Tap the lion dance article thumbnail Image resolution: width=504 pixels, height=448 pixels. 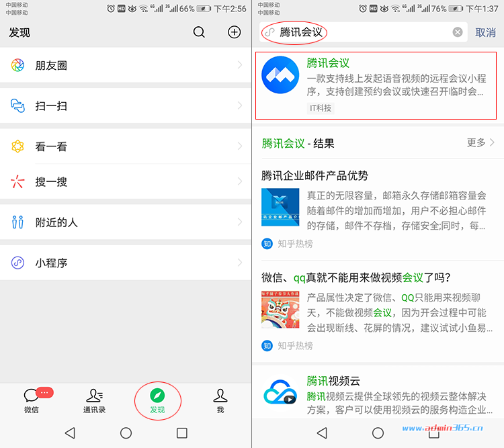(x=280, y=310)
